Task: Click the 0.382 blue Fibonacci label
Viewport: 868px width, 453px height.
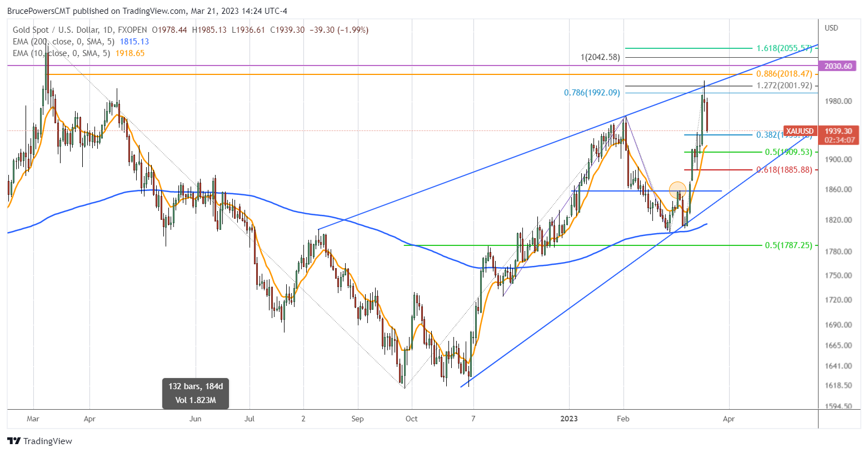Action: [784, 135]
